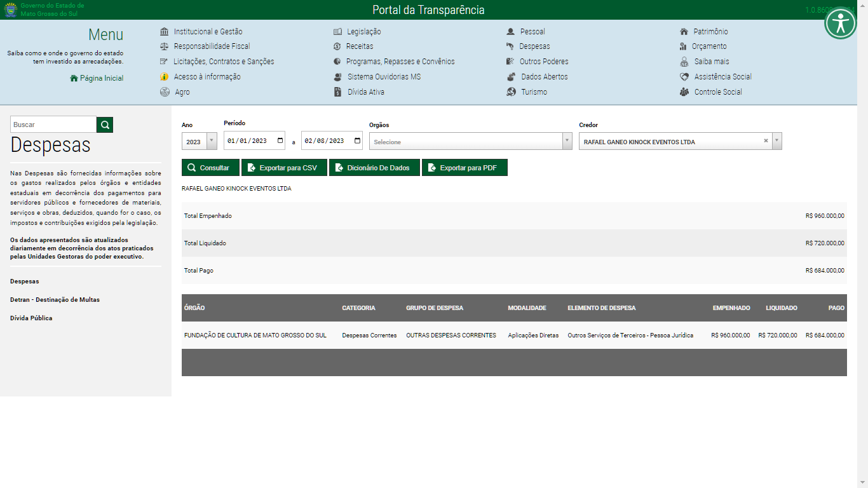Viewport: 868px width, 488px height.
Task: Click the Portal da Transparência title
Action: coord(428,10)
